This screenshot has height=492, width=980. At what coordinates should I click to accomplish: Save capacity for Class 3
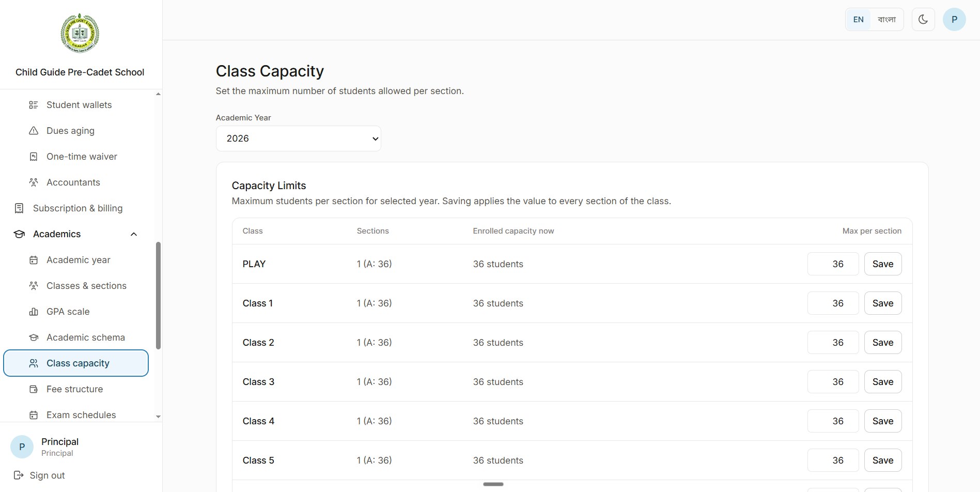tap(883, 382)
